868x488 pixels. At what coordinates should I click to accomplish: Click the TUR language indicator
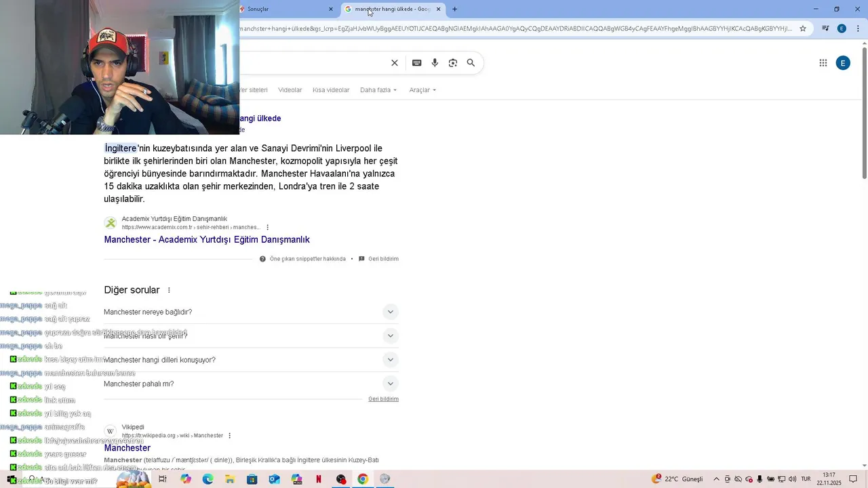pos(806,479)
